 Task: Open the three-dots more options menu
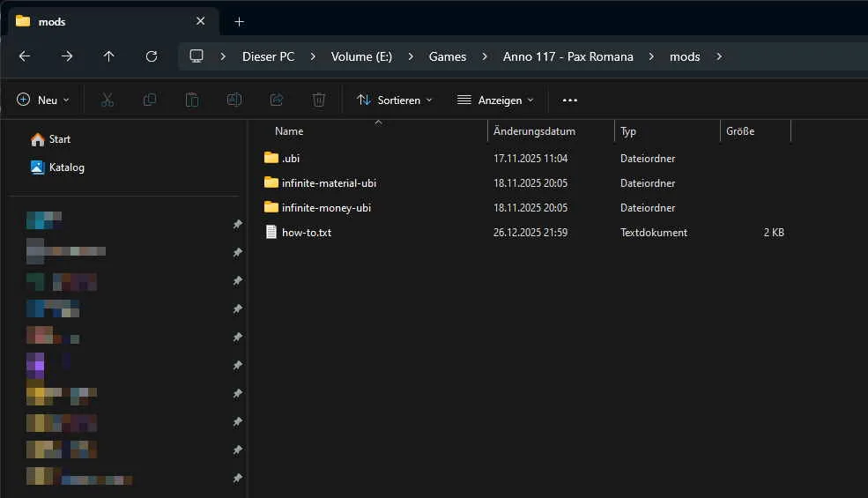pos(570,100)
